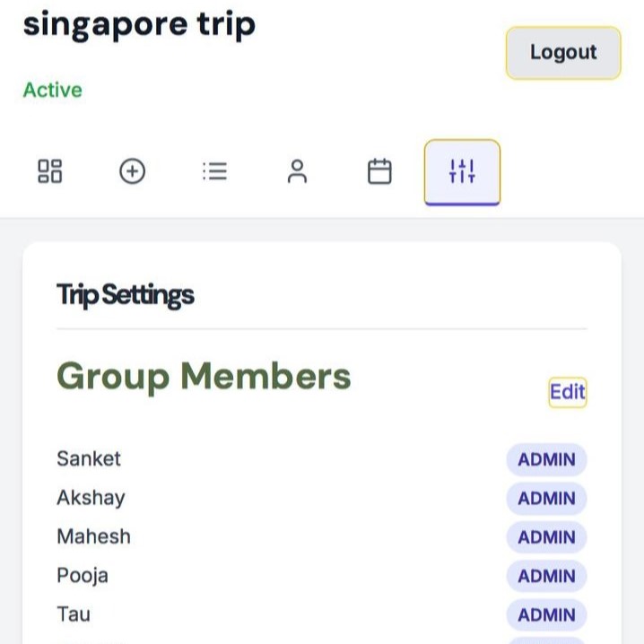Image resolution: width=644 pixels, height=644 pixels.
Task: Log out using the Logout button
Action: coord(563,53)
